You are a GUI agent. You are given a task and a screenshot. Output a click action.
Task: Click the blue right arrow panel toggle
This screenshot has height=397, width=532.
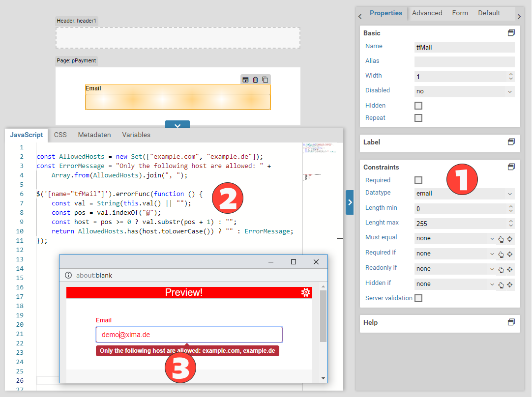point(350,202)
